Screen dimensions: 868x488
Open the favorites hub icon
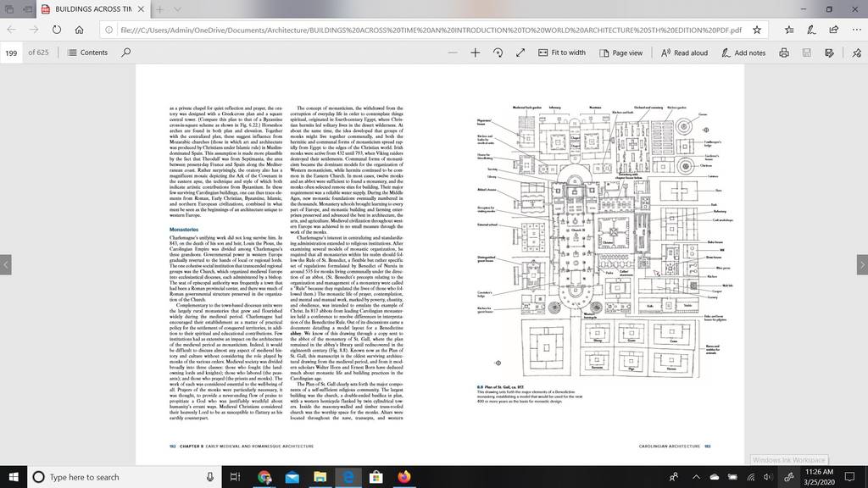point(789,30)
